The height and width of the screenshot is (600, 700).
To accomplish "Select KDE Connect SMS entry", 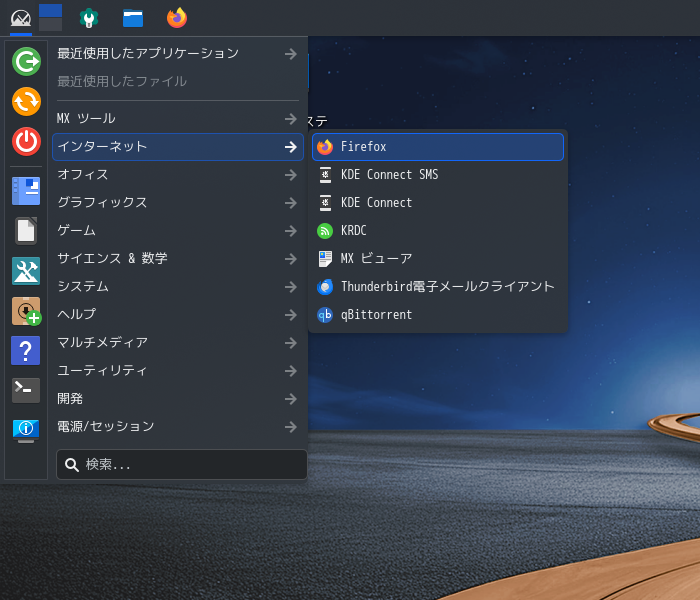I will pos(438,175).
